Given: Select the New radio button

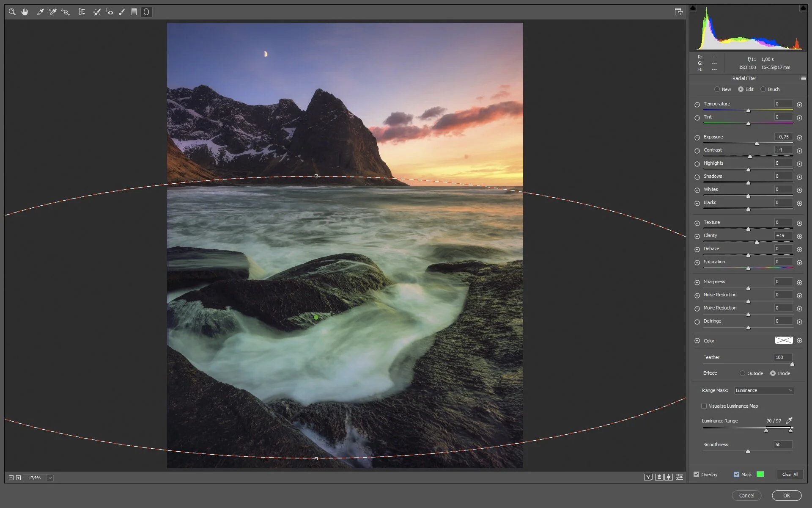Looking at the screenshot, I should tap(717, 89).
